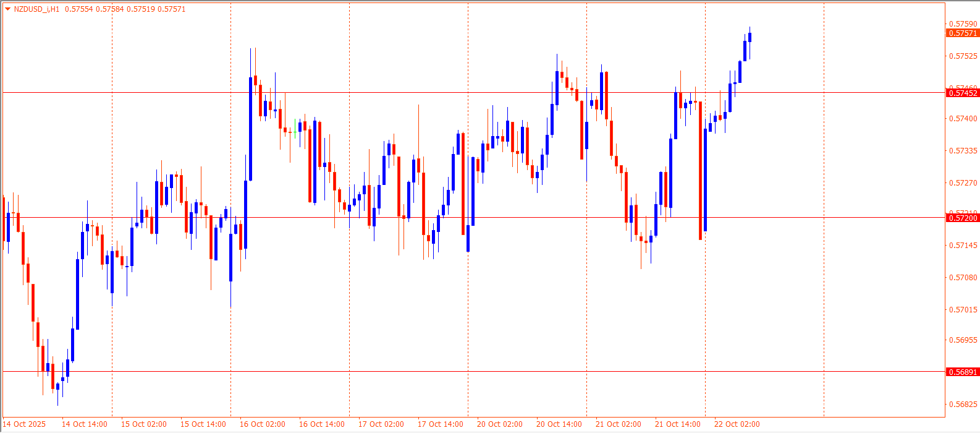This screenshot has width=980, height=433.
Task: Click the triangle arrow beside NZDUSD_i,H1
Action: 7,9
